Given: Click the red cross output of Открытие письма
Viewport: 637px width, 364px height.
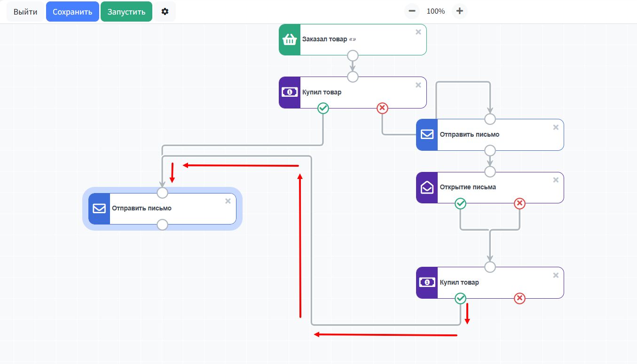Looking at the screenshot, I should tap(519, 203).
